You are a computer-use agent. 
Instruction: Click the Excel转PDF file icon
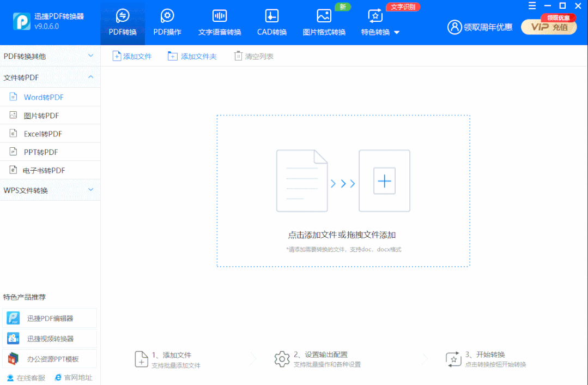[13, 133]
